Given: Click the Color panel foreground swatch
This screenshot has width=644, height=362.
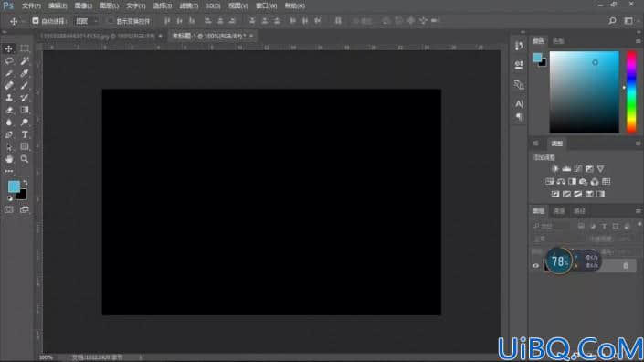Looking at the screenshot, I should point(537,58).
